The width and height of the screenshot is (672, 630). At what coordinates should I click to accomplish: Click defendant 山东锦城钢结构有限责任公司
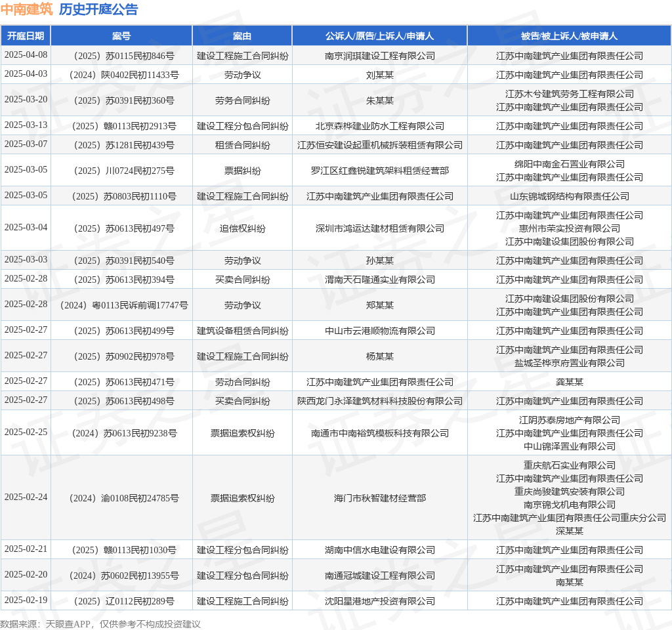(569, 196)
